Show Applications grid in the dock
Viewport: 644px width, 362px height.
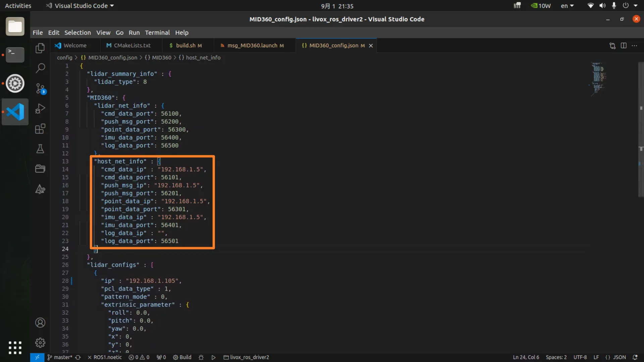click(x=15, y=348)
